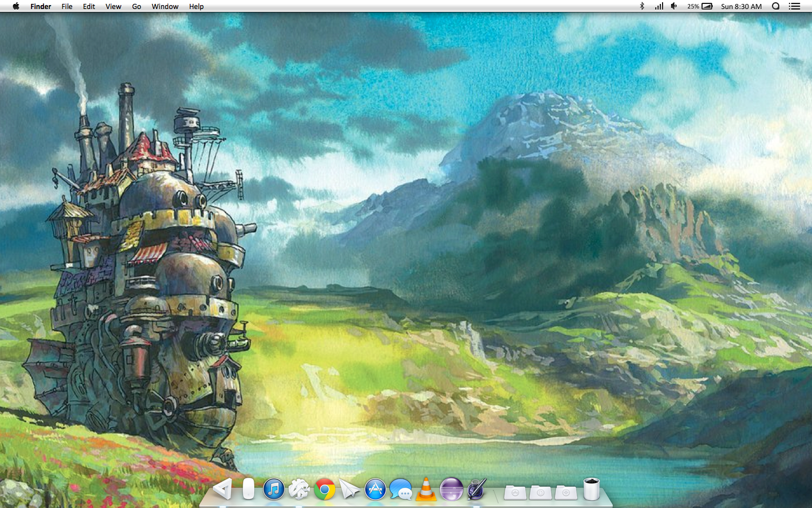The width and height of the screenshot is (812, 508).
Task: Open the Edit menu
Action: click(x=89, y=6)
